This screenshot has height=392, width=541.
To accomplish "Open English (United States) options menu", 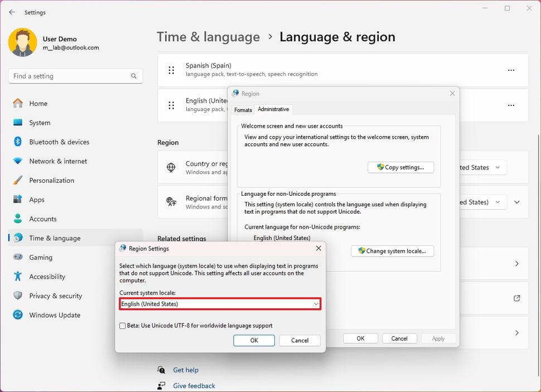I will (511, 105).
